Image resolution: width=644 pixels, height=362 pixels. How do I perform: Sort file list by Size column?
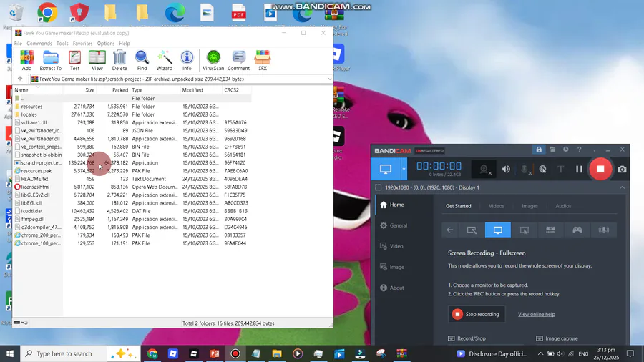pyautogui.click(x=79, y=90)
